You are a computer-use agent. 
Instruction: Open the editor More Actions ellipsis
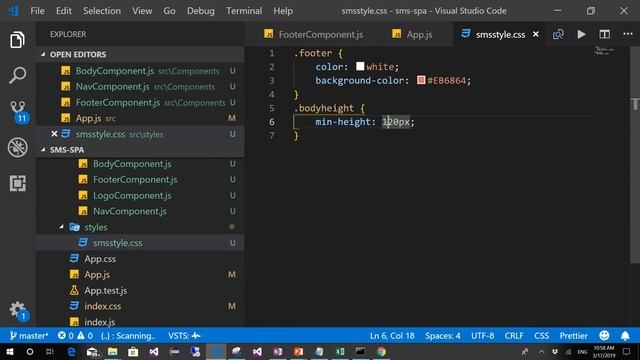(628, 34)
